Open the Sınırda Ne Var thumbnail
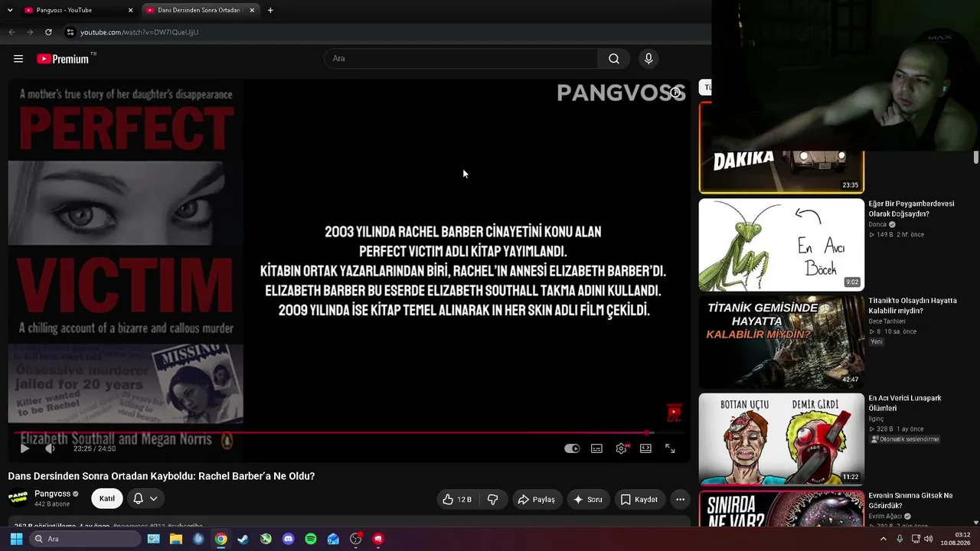980x551 pixels. pos(782,509)
